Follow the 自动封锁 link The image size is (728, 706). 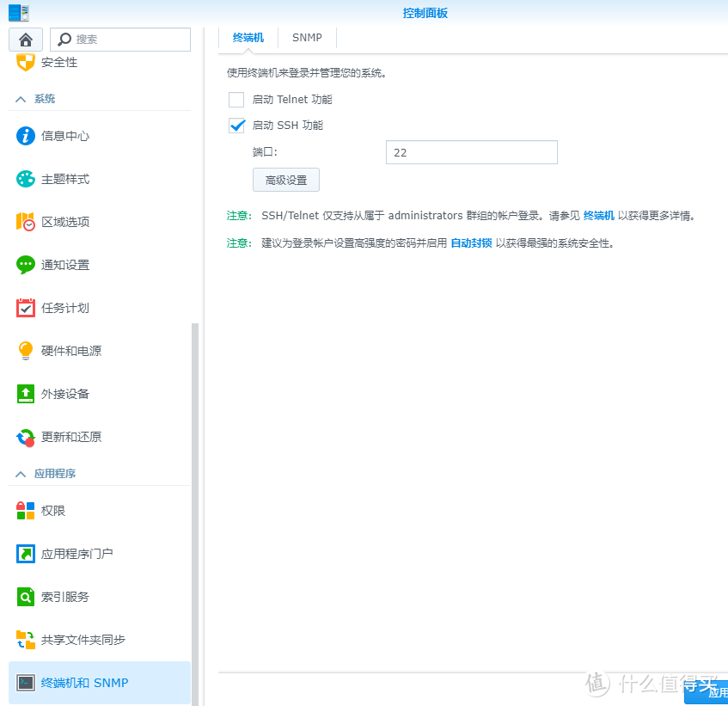pyautogui.click(x=471, y=242)
